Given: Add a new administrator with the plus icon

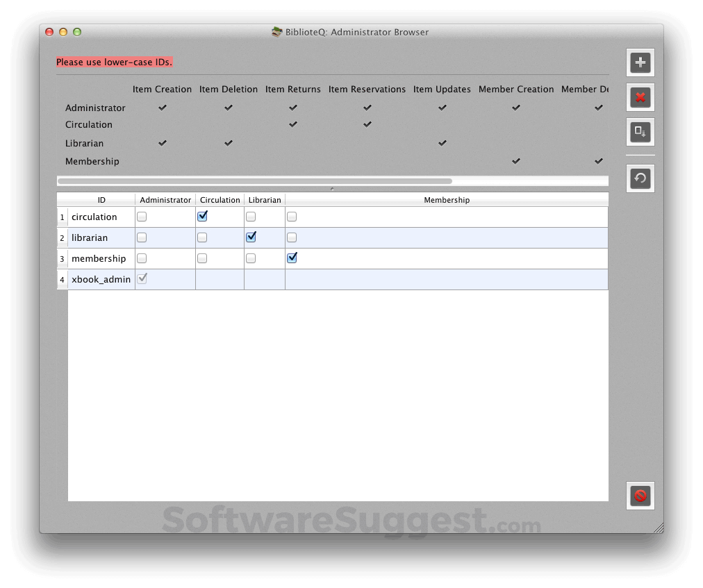Looking at the screenshot, I should (x=640, y=62).
